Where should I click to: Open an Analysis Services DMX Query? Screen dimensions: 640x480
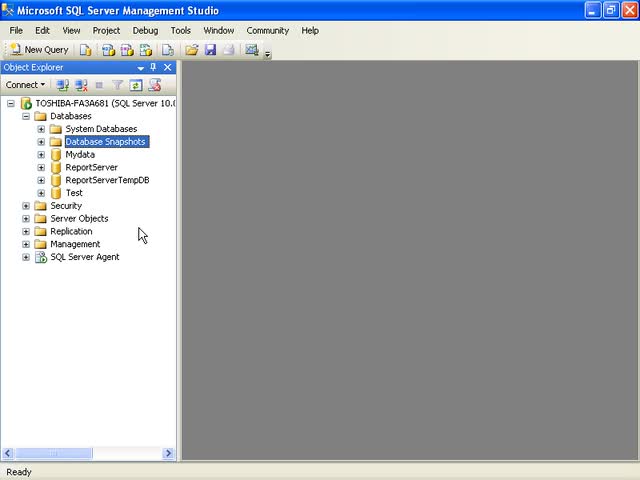(127, 50)
